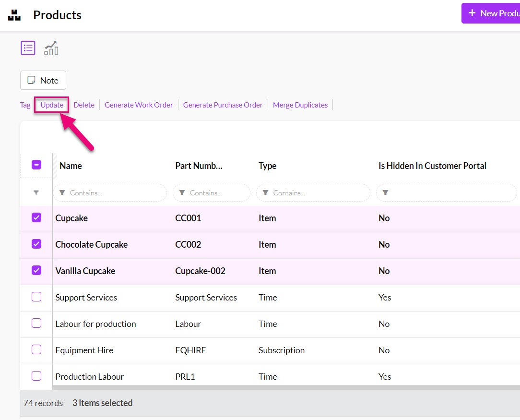
Task: Click Merge Duplicates link
Action: (300, 105)
